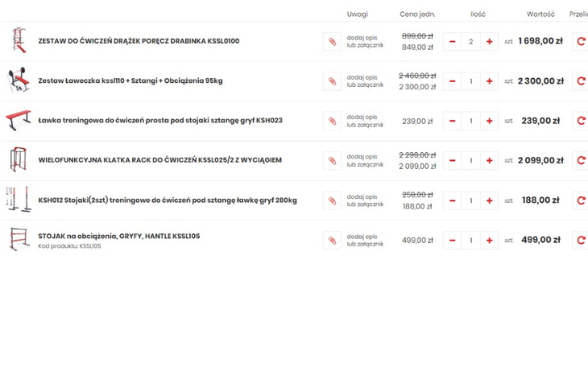Click attachment icon for KSH012 Stojaki row
The width and height of the screenshot is (588, 367).
332,200
